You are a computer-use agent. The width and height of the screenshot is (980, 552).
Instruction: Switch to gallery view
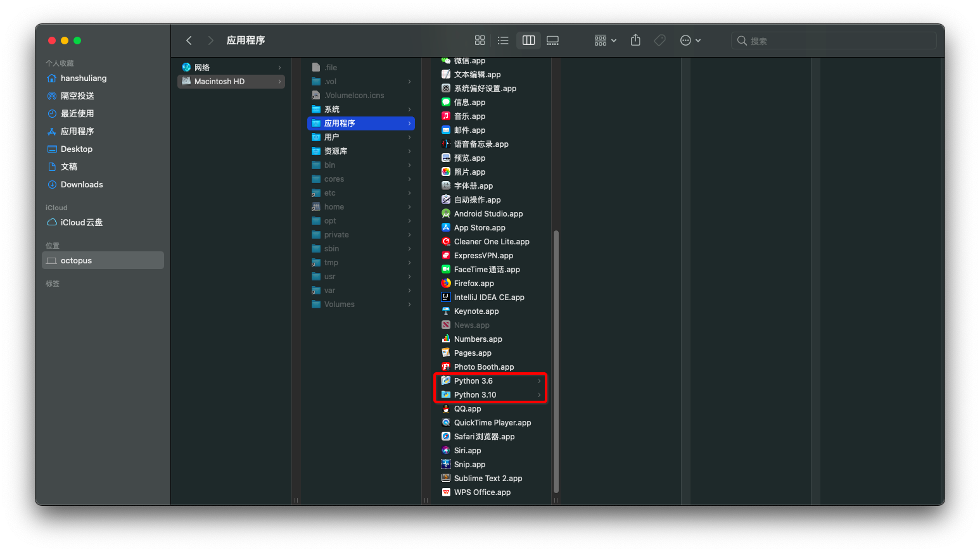552,41
